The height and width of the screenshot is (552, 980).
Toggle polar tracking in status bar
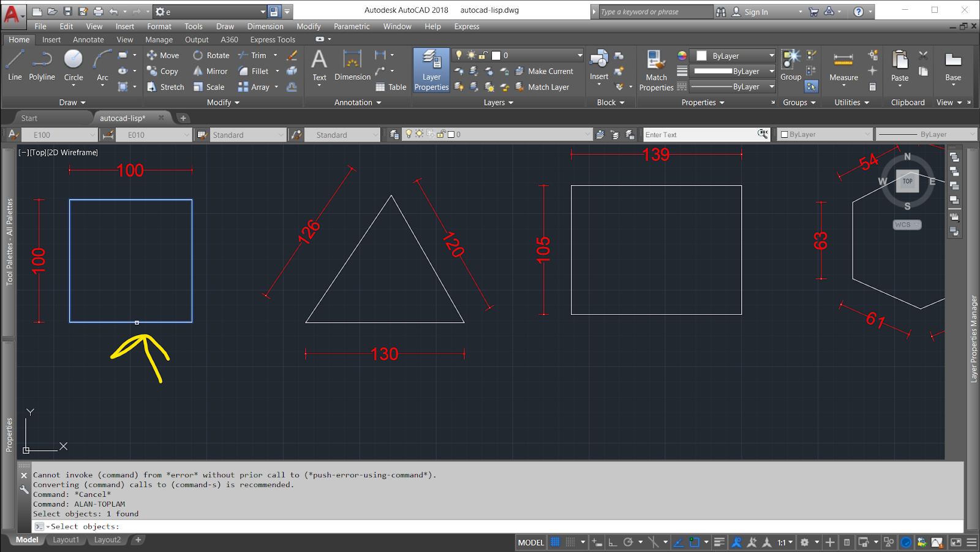click(x=628, y=542)
